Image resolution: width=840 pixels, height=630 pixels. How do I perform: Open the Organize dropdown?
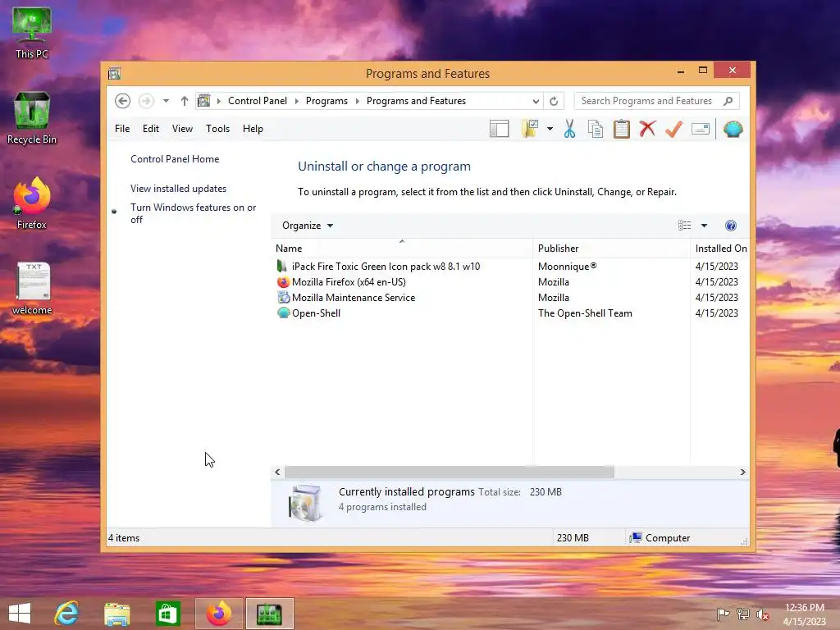[308, 226]
